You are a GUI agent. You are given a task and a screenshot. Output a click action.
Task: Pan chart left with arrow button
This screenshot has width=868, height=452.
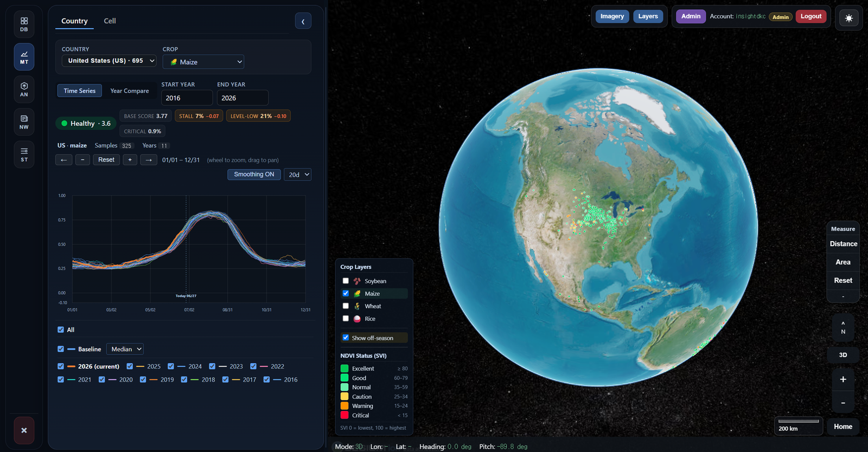[63, 160]
